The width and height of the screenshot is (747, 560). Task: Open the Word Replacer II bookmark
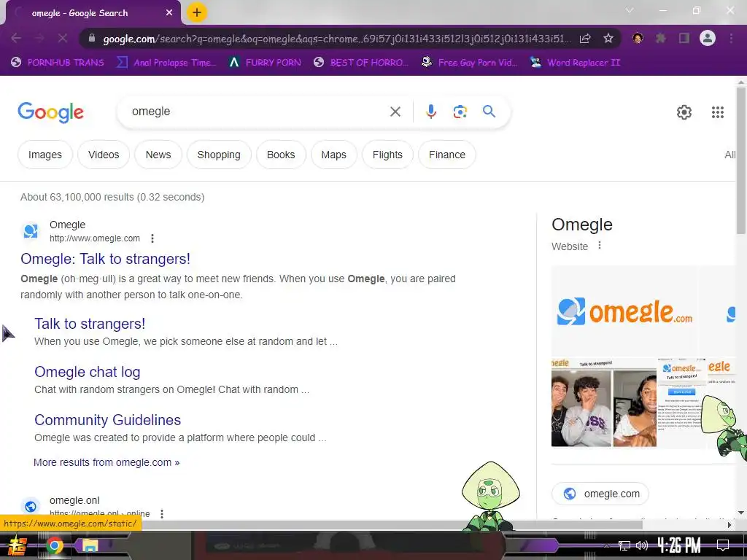coord(575,63)
